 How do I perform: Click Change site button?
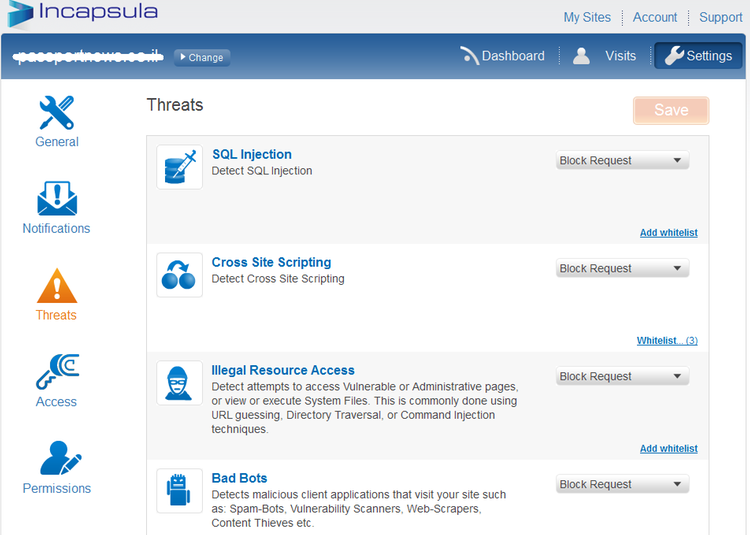(202, 57)
